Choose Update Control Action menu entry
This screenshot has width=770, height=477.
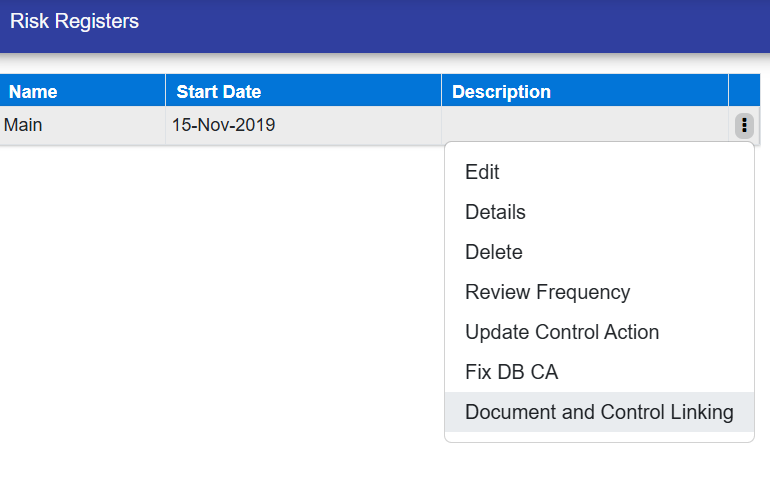tap(562, 332)
